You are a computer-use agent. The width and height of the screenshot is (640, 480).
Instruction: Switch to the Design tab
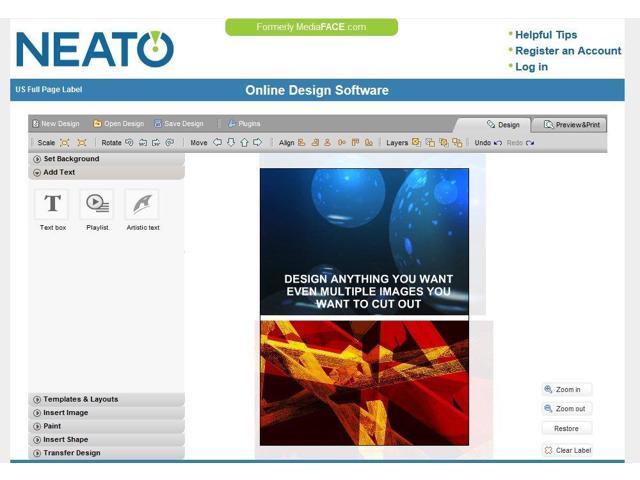503,125
